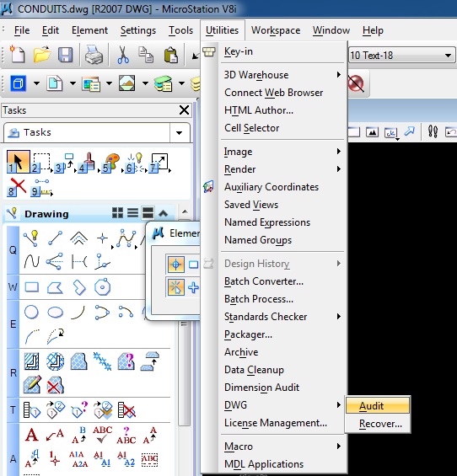The image size is (457, 476).
Task: Click the New file icon
Action: click(x=17, y=55)
